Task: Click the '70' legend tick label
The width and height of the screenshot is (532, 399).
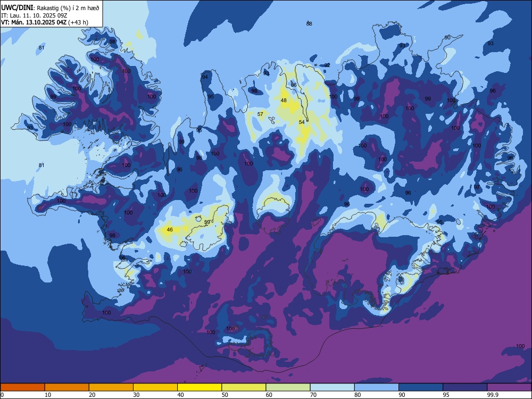Action: point(313,395)
